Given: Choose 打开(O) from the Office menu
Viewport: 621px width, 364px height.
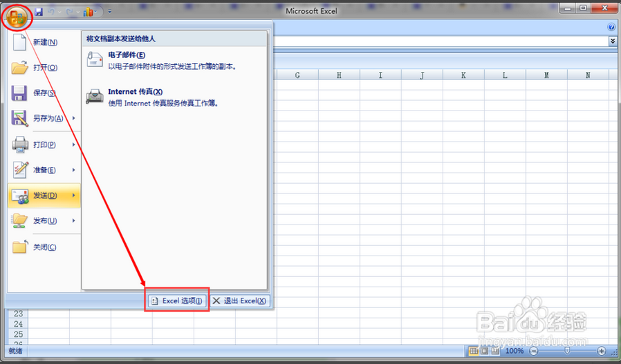Looking at the screenshot, I should 44,68.
